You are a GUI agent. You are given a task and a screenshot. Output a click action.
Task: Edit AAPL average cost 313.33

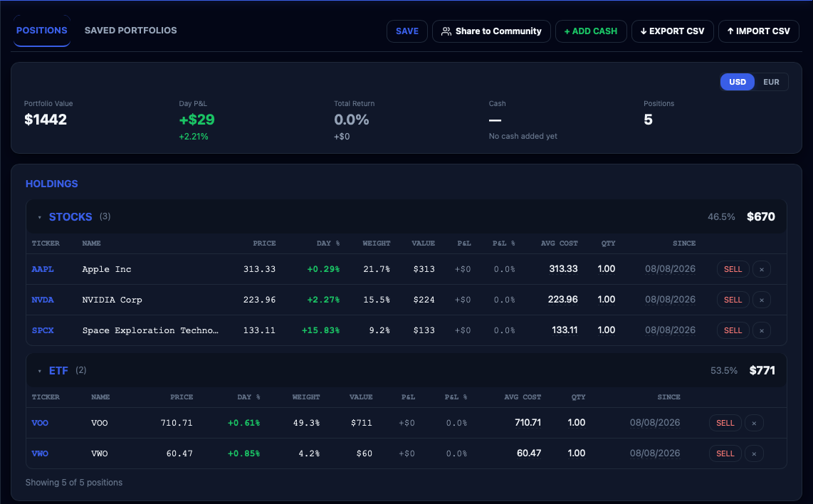click(563, 269)
